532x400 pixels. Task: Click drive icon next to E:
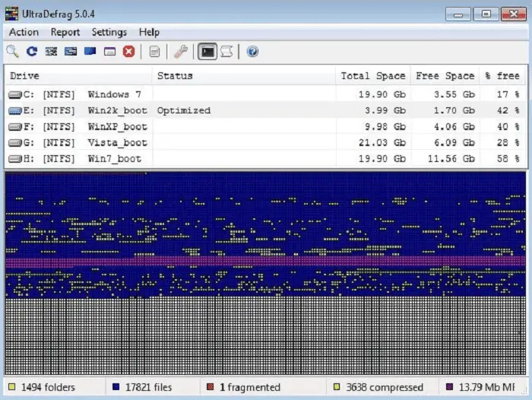(15, 111)
